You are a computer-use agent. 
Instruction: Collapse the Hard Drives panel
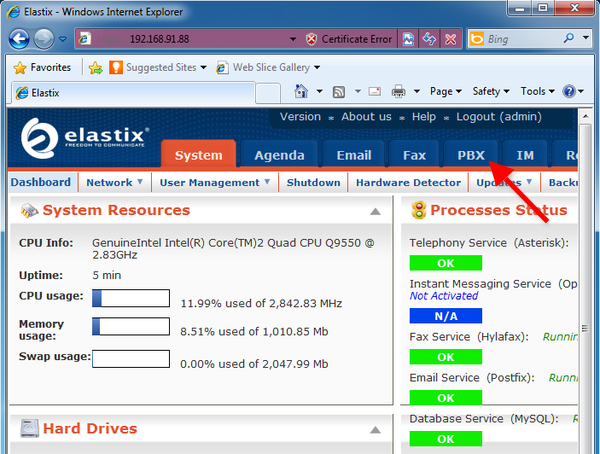(x=375, y=430)
